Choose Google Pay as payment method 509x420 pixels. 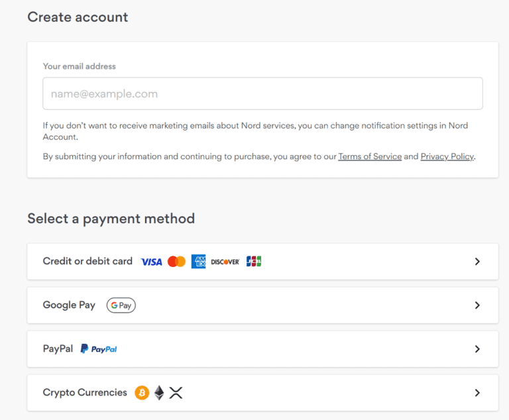pos(69,305)
